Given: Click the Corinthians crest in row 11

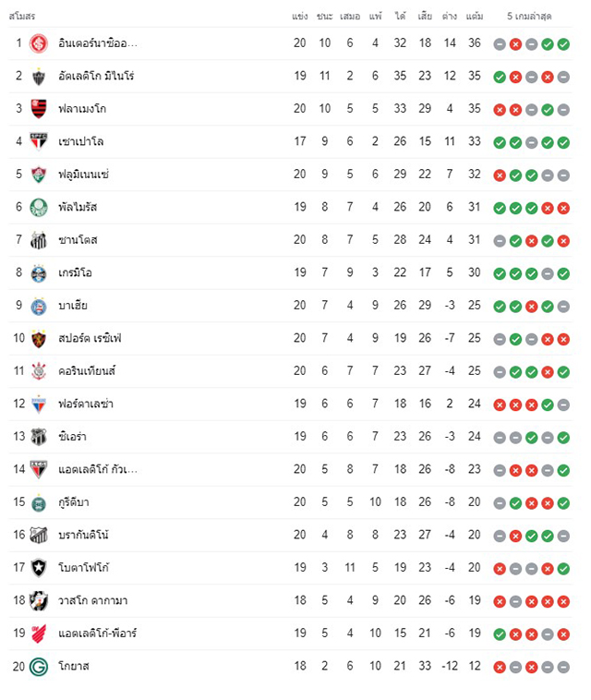Looking at the screenshot, I should pos(39,371).
